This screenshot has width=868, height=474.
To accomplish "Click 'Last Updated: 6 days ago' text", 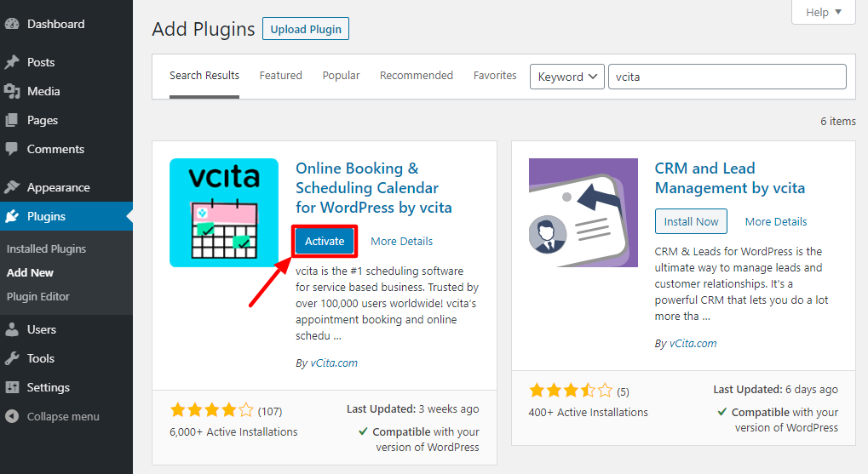I will click(x=775, y=390).
